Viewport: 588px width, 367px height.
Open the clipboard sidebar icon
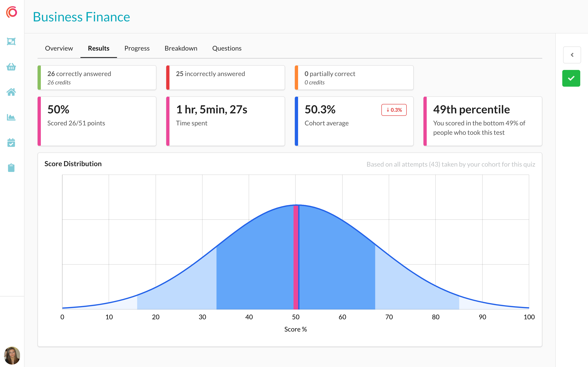coord(11,168)
